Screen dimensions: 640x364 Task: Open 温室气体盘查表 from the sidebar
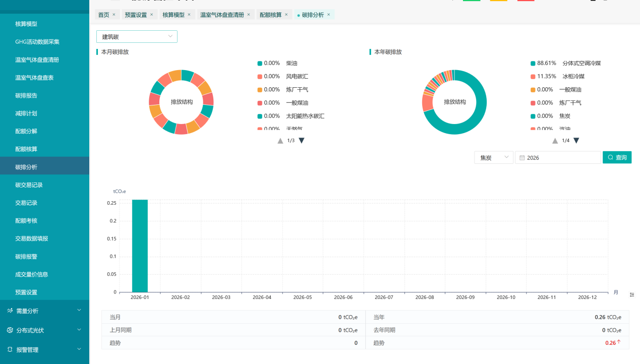[x=34, y=78]
